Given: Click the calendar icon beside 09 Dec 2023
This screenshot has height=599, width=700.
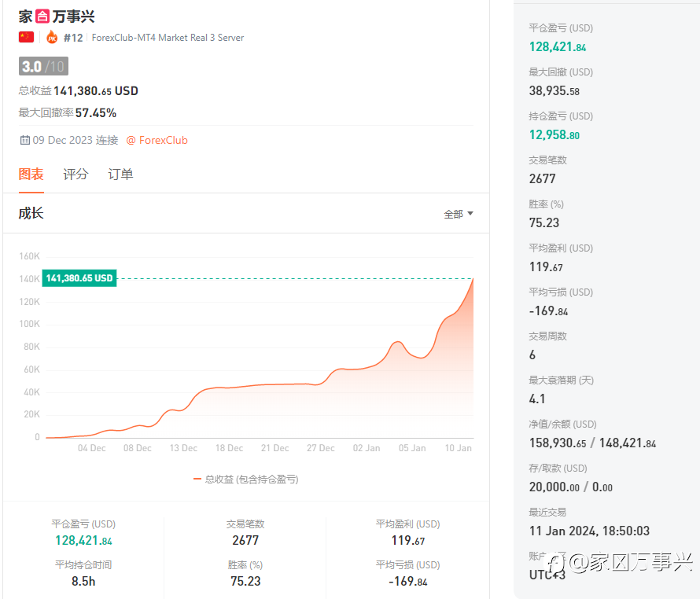Looking at the screenshot, I should tap(25, 140).
